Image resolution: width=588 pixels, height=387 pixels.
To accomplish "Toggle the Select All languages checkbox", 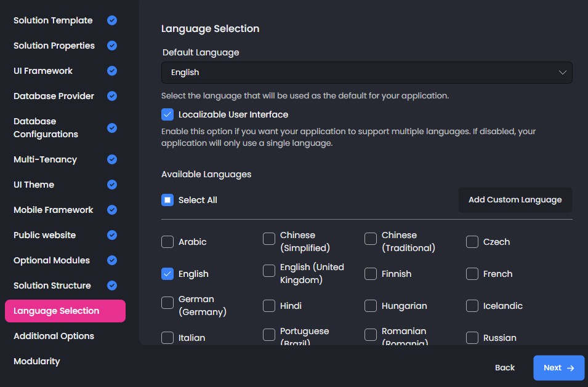I will (x=167, y=200).
